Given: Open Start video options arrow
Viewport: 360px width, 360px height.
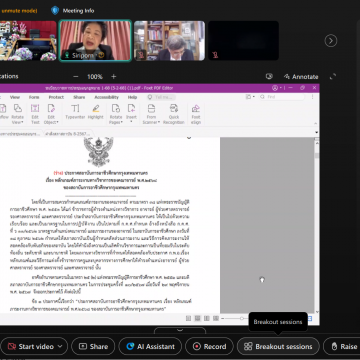Looking at the screenshot, I should point(60,347).
